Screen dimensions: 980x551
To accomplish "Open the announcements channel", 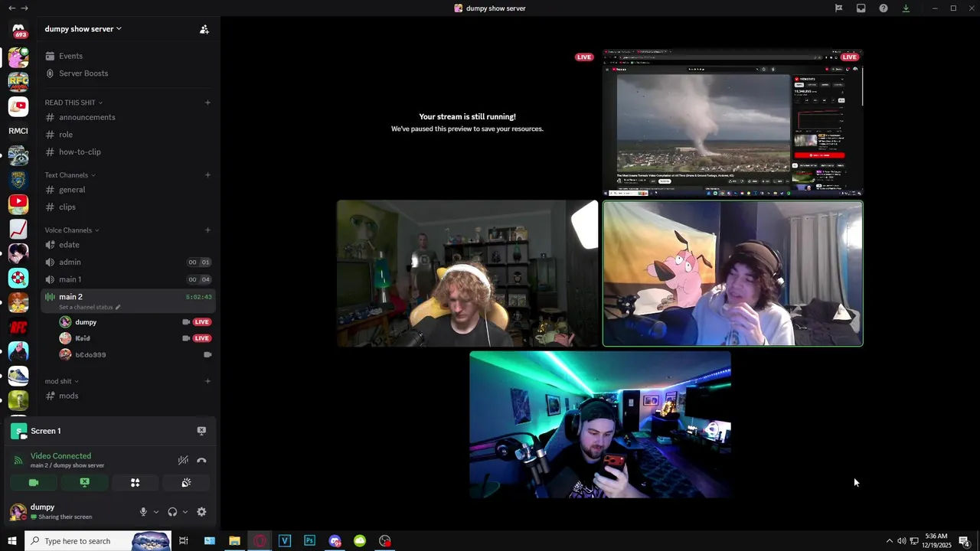I will pyautogui.click(x=128, y=117).
